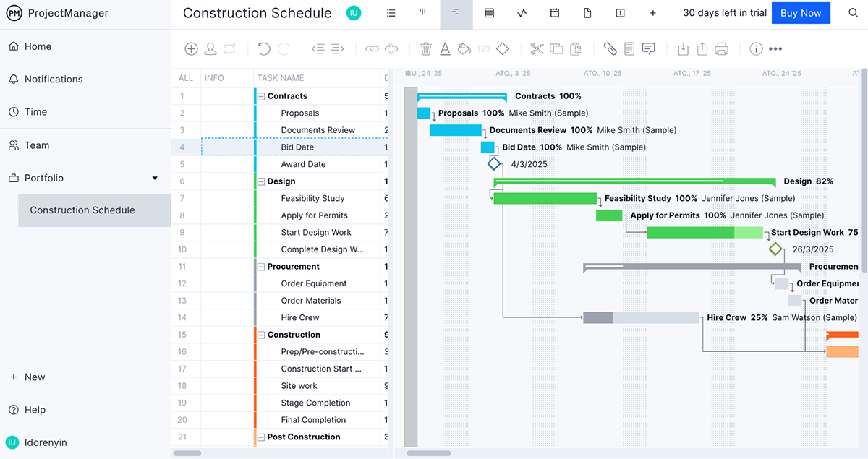The width and height of the screenshot is (868, 459).
Task: Open the Portfolio dropdown in the sidebar
Action: point(154,178)
